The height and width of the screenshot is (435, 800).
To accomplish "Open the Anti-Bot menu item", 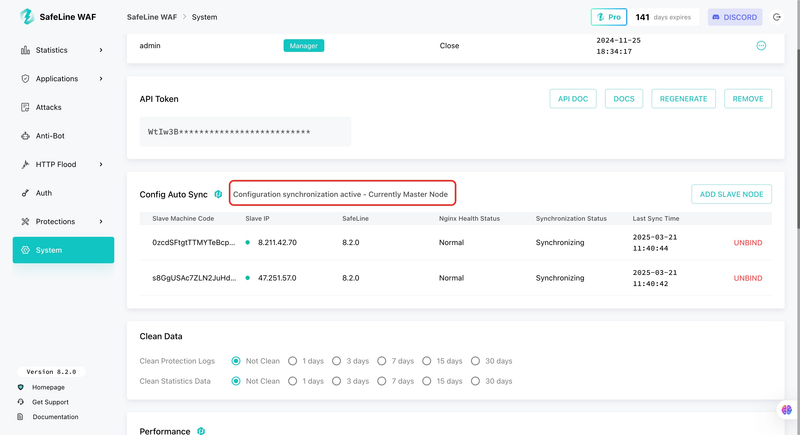I will 63,136.
